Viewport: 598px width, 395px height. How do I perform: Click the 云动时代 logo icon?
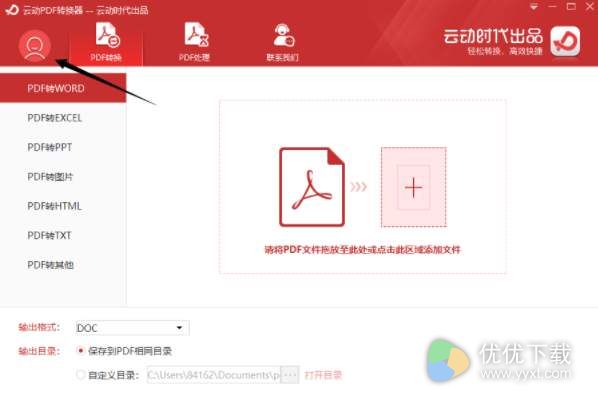pos(565,41)
